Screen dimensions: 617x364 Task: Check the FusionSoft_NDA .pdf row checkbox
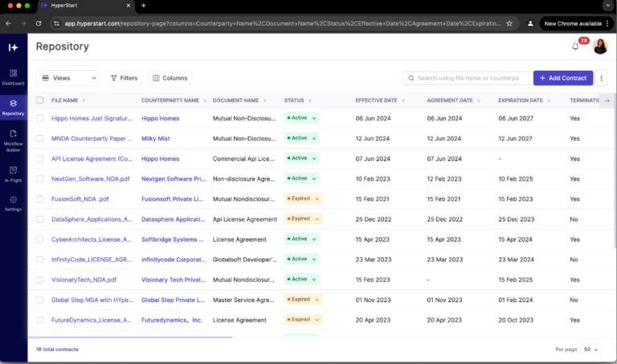point(39,198)
